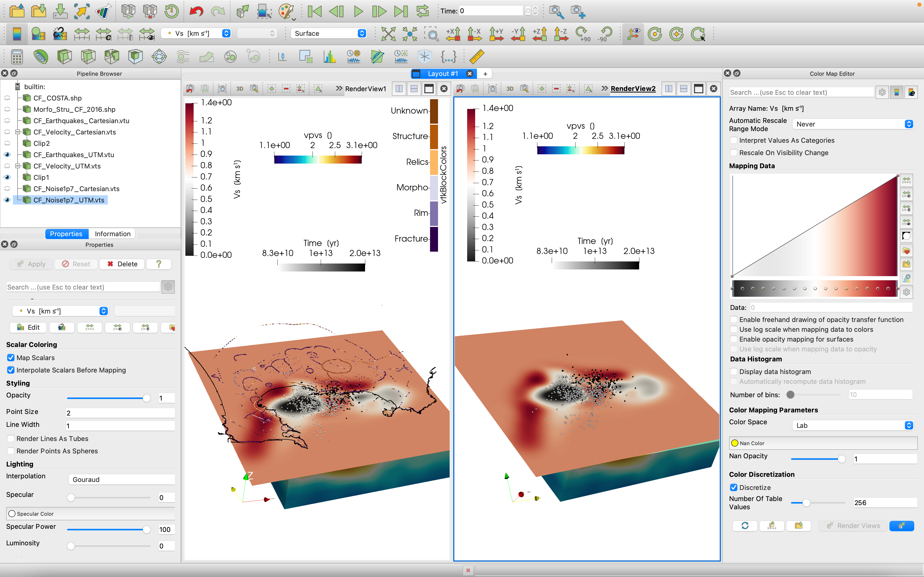The height and width of the screenshot is (577, 924).
Task: Click the Calculator filter icon
Action: pos(16,57)
